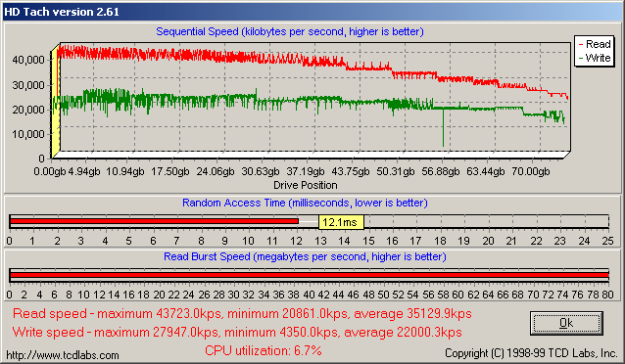Click the 0.00gb drive position label

click(x=49, y=171)
